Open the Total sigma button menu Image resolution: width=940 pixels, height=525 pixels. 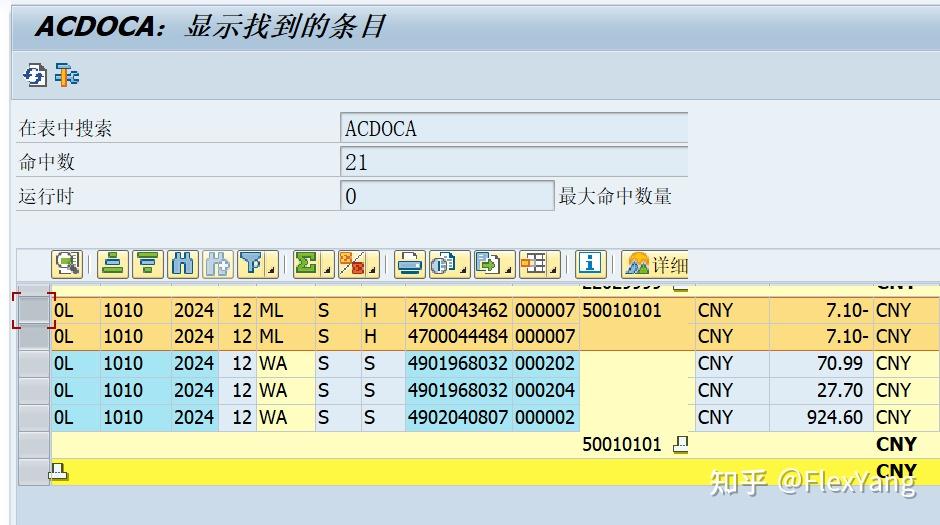click(x=314, y=264)
